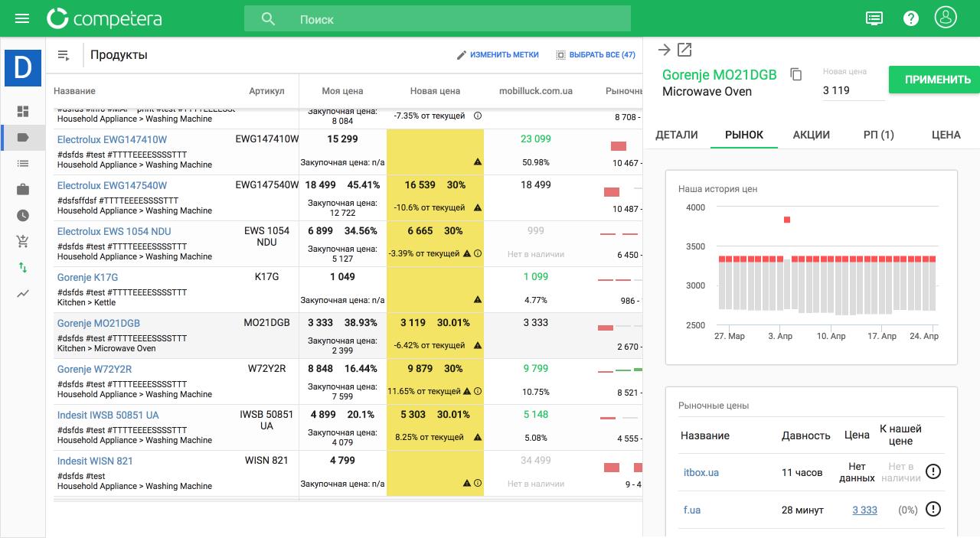The width and height of the screenshot is (980, 538).
Task: Open the itbox.ua competitor link
Action: coord(701,472)
